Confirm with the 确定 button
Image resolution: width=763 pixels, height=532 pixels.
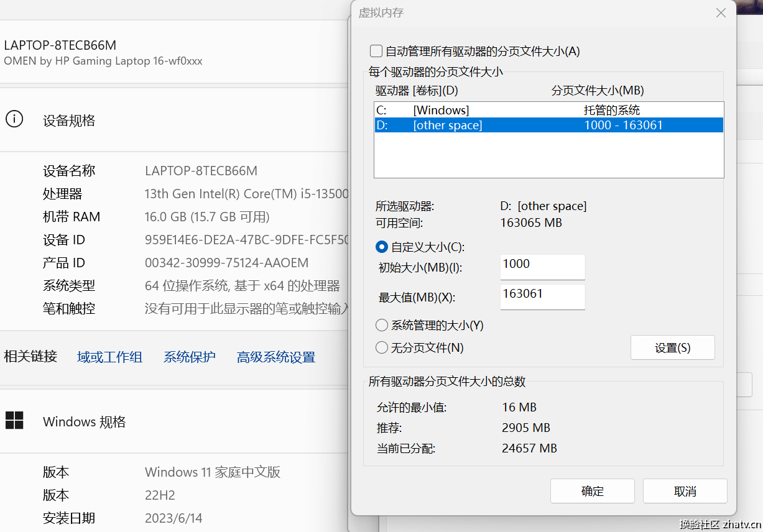[593, 491]
